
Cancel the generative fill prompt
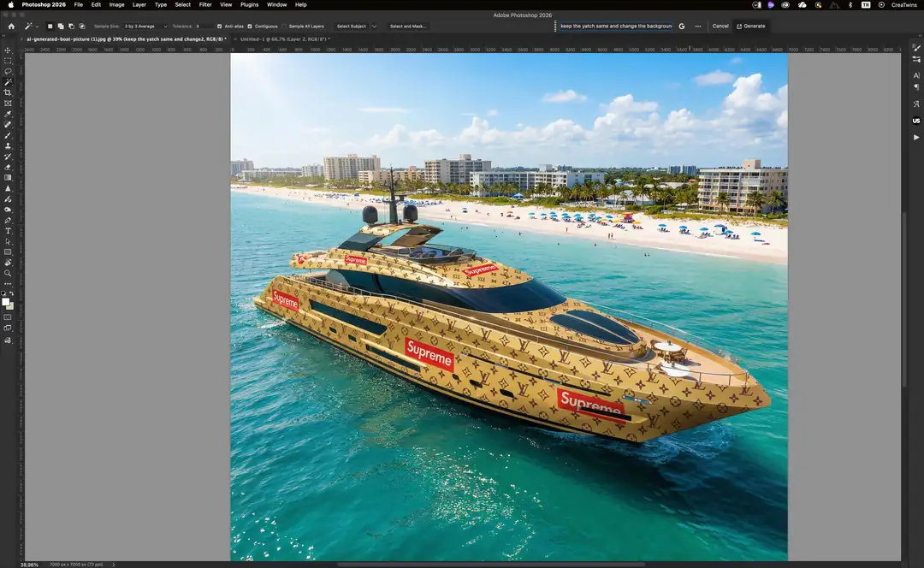721,26
